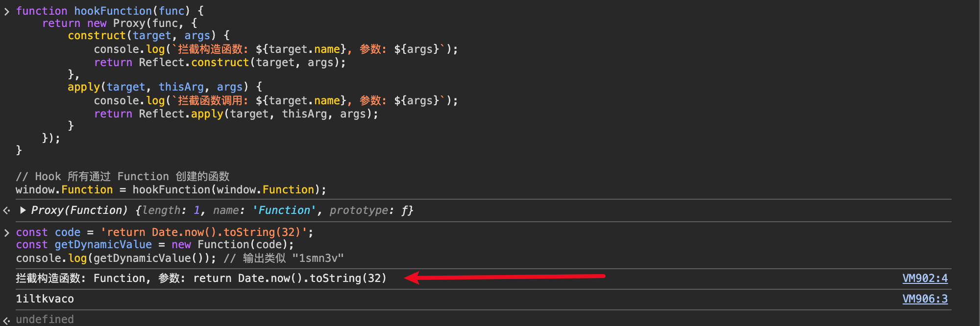Click the prototype: ƒ property in preview

coord(371,210)
